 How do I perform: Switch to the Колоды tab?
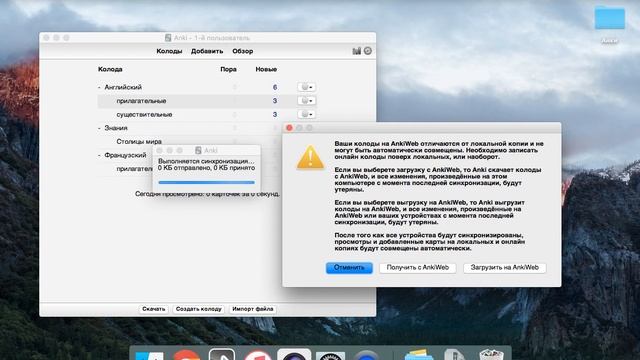169,51
